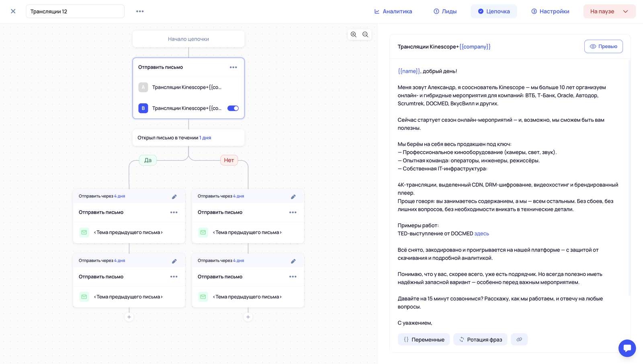Edit delay of second Да-branch email
643x364 pixels.
click(174, 261)
